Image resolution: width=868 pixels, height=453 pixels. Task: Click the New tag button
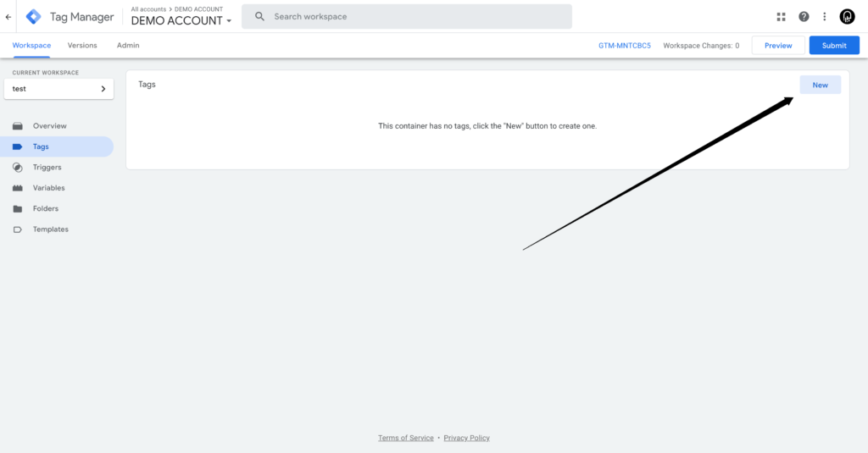point(820,85)
